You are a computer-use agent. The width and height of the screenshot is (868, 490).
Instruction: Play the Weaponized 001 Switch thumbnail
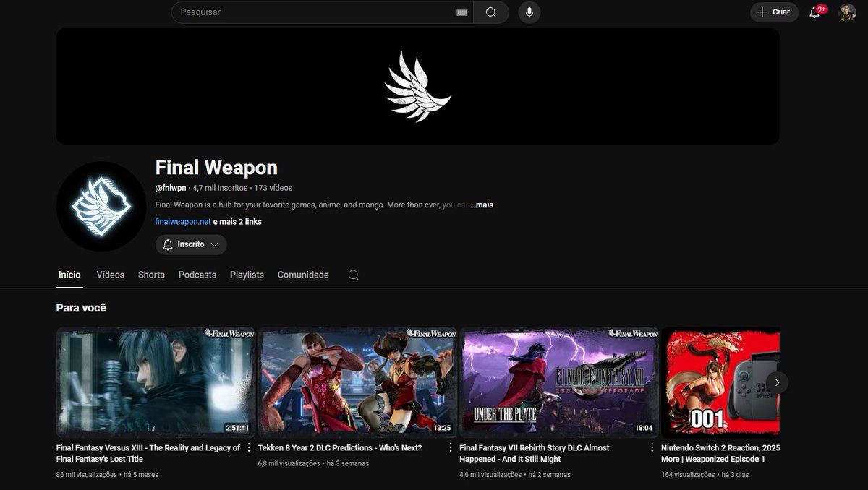(720, 382)
